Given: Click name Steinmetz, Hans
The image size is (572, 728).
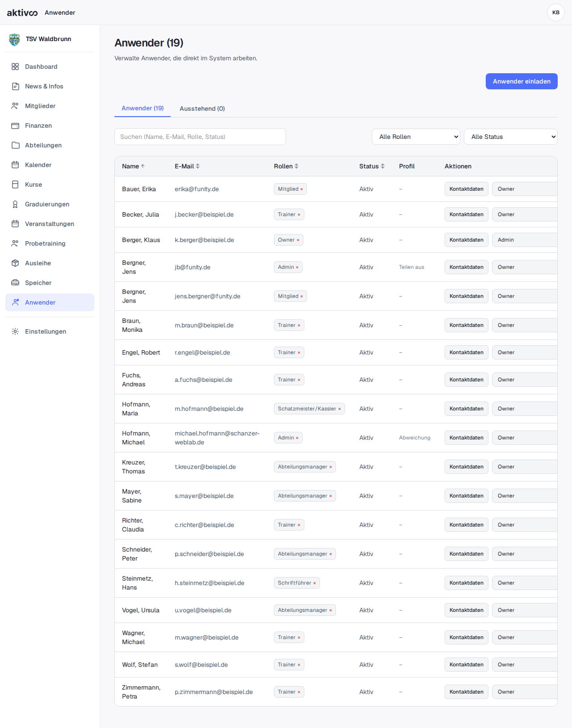Looking at the screenshot, I should point(138,583).
